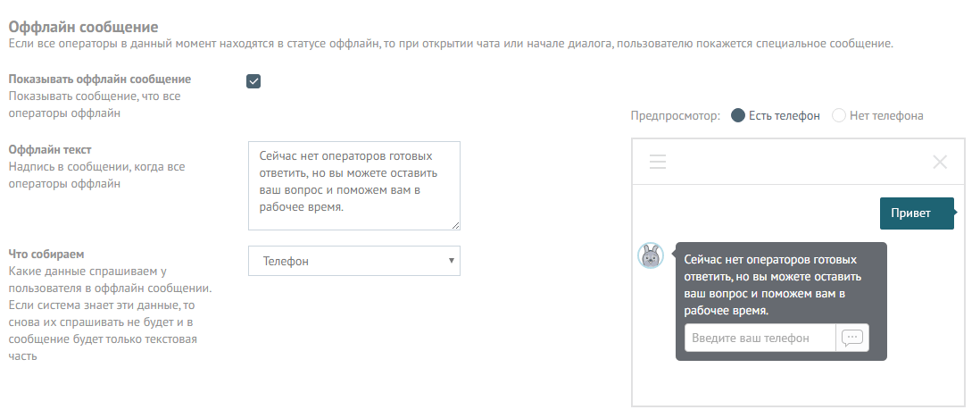Focus the Введите ваш телефон field
980x418 pixels.
(760, 338)
